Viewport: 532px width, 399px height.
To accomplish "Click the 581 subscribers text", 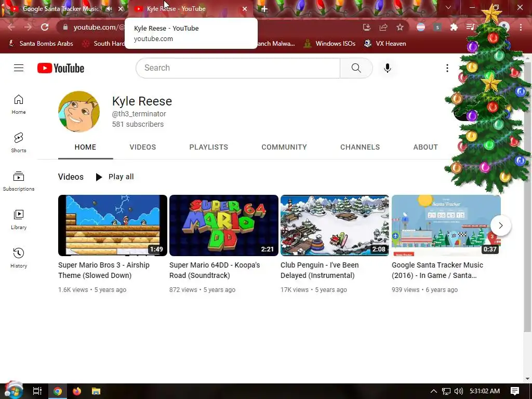I will (x=138, y=124).
